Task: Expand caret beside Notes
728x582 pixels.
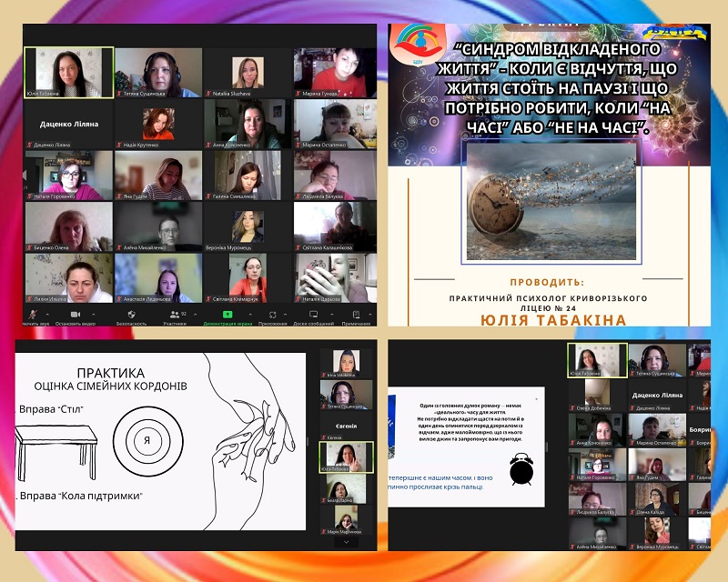Action: tap(370, 315)
